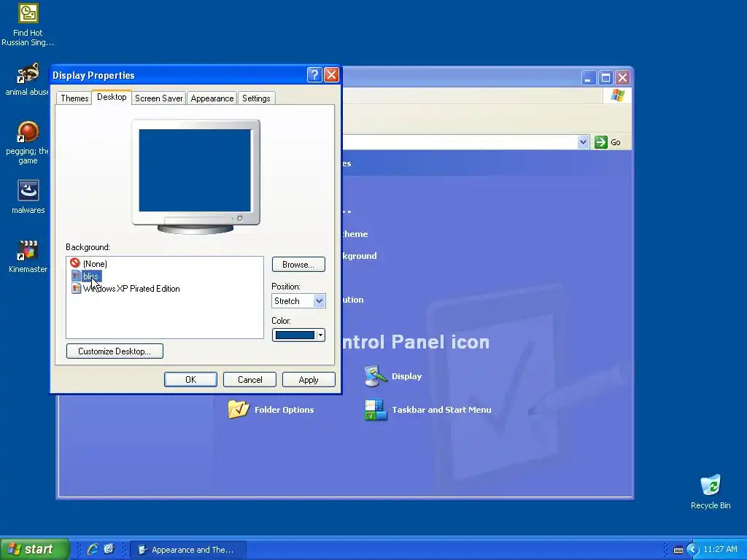Screen dimensions: 747x560
Task: Switch to the Screen Saver tab
Action: point(158,98)
